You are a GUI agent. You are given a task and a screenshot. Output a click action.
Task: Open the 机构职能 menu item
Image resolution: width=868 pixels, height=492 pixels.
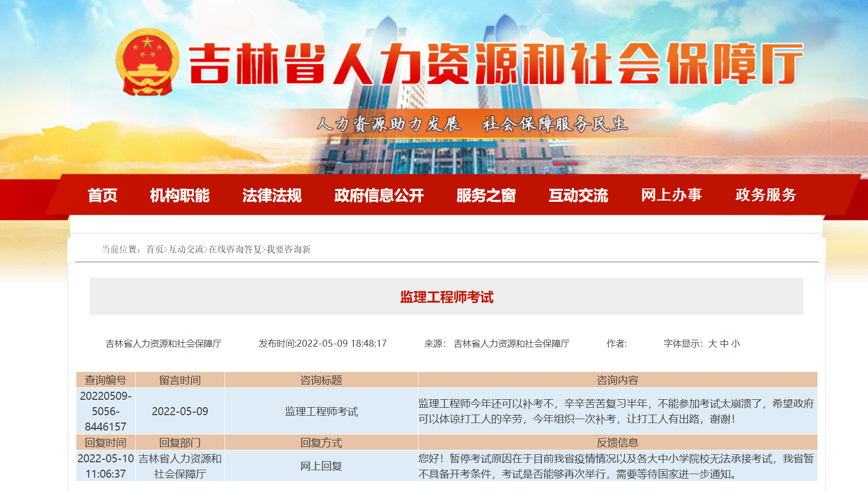[180, 195]
